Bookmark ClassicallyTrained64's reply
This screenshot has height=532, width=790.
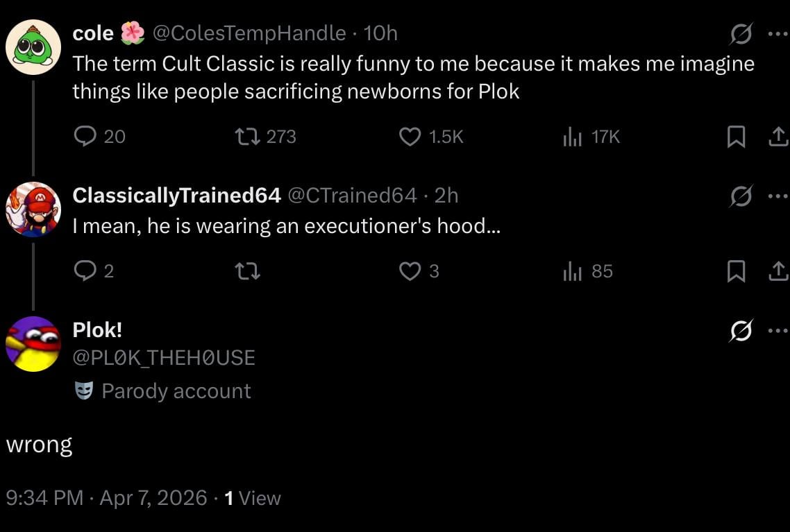(734, 271)
